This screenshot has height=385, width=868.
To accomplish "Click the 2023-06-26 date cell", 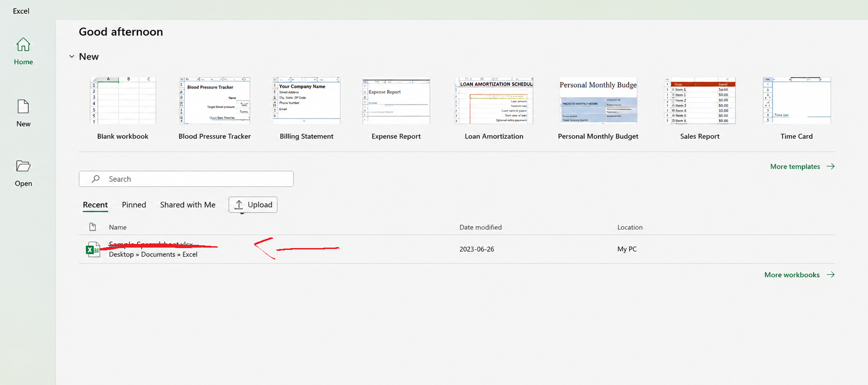I will 477,249.
